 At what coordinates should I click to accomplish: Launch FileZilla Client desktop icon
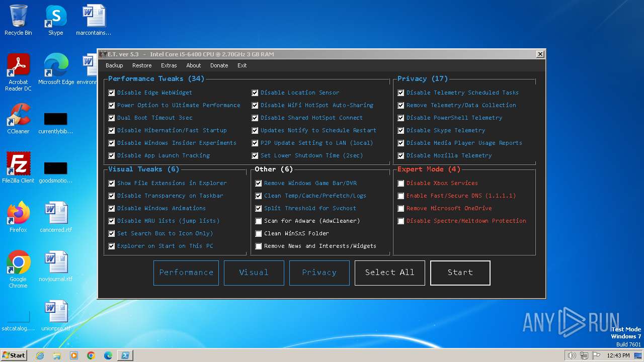(18, 167)
